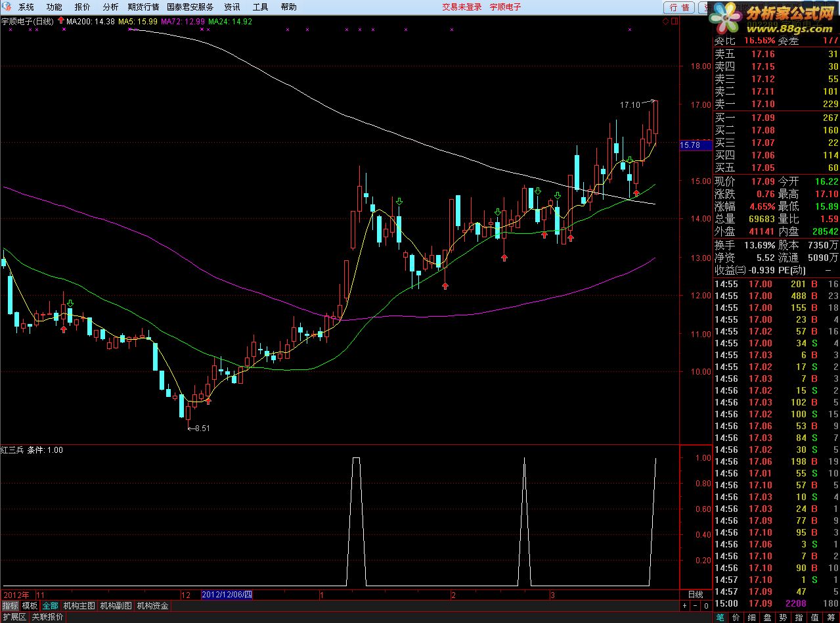Open the 报价 menu
Viewport: 840px width, 623px height.
pyautogui.click(x=83, y=7)
